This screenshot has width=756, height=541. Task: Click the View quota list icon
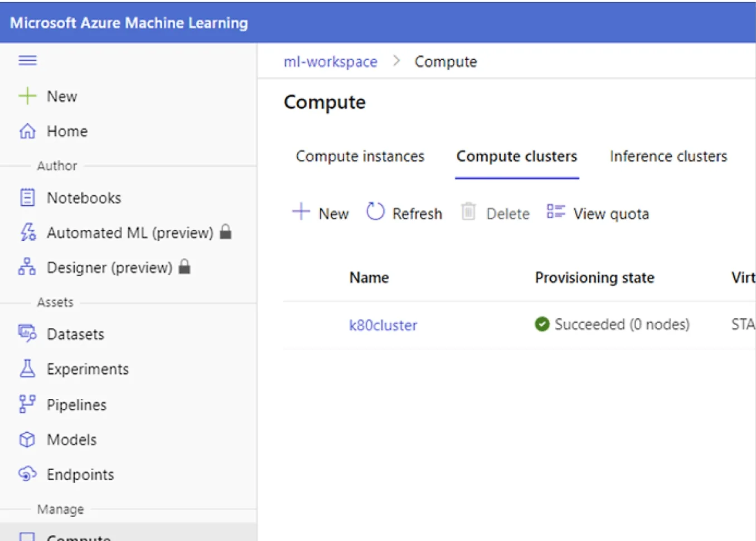[556, 211]
